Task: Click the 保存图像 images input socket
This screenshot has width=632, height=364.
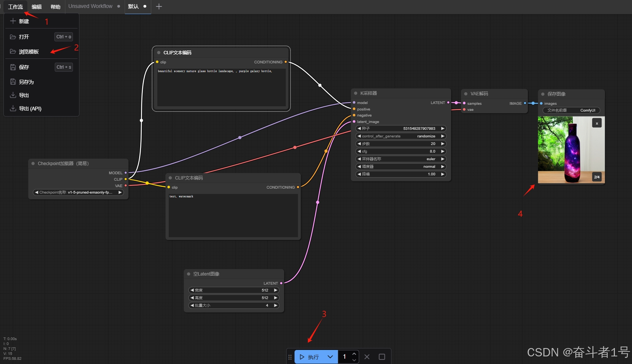Action: (541, 104)
